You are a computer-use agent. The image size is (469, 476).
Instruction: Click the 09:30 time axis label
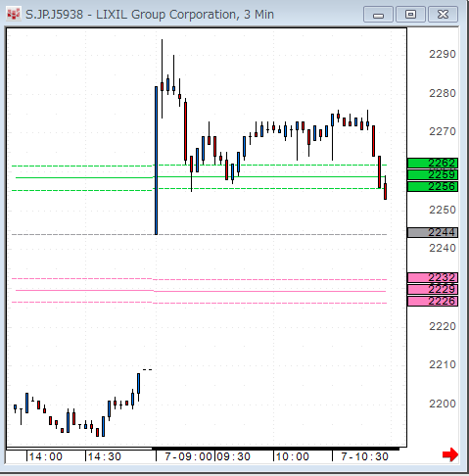tap(234, 456)
